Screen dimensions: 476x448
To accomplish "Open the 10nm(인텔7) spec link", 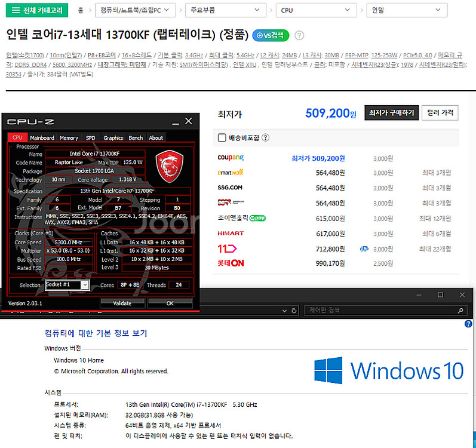I will click(66, 55).
